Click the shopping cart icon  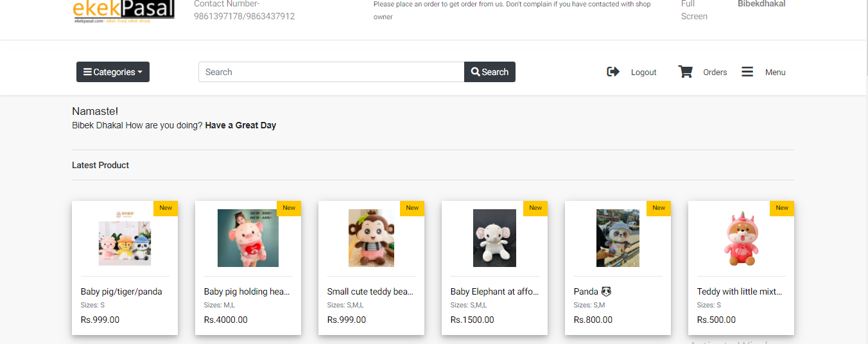686,72
